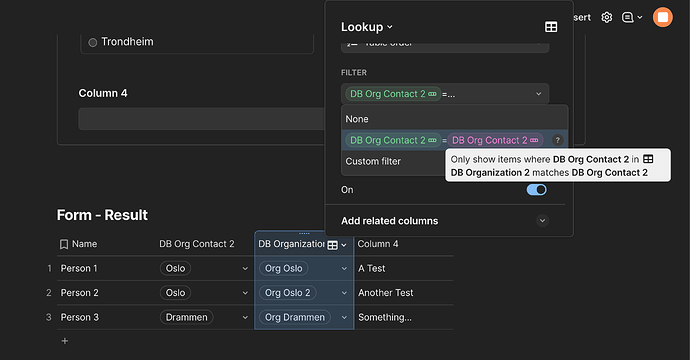Open Person 3 Drammen contact dropdown arrow

[245, 317]
